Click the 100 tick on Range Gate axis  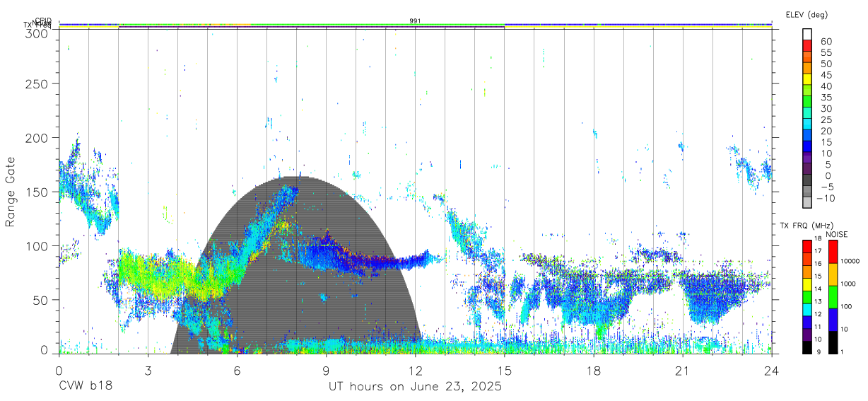coord(37,245)
